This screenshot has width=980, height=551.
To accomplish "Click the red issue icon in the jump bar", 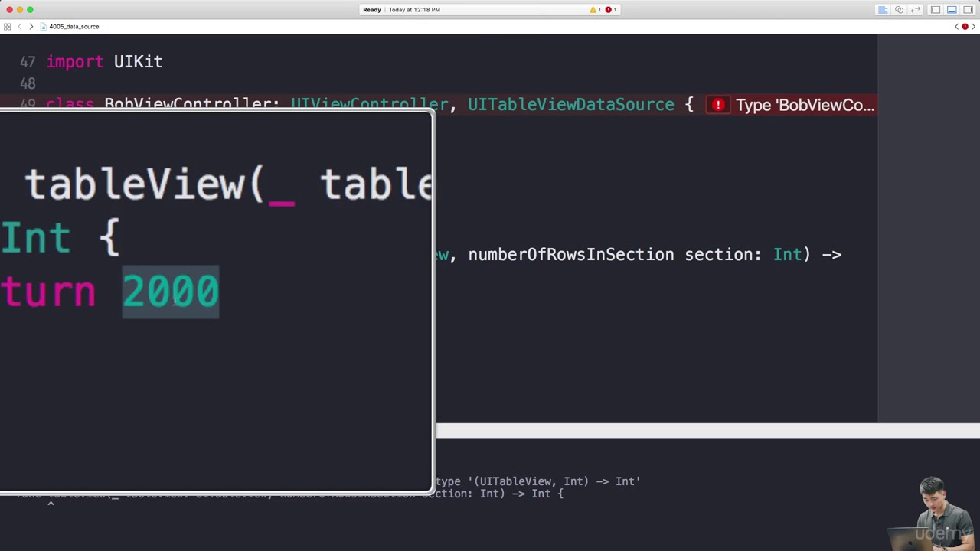I will click(x=965, y=27).
